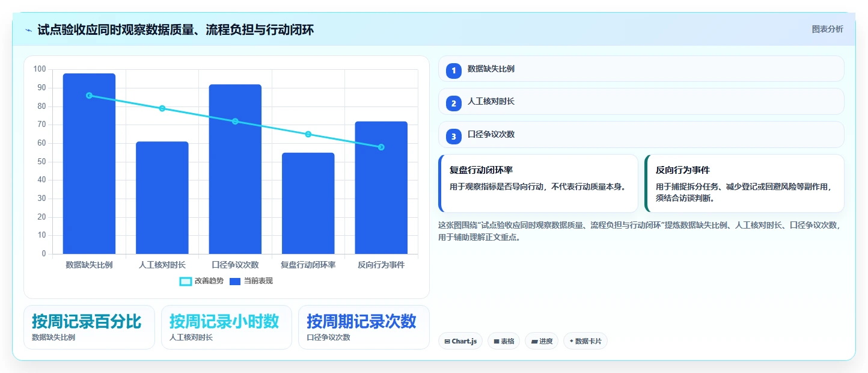Click the icon inside Chart.js chip

(447, 342)
